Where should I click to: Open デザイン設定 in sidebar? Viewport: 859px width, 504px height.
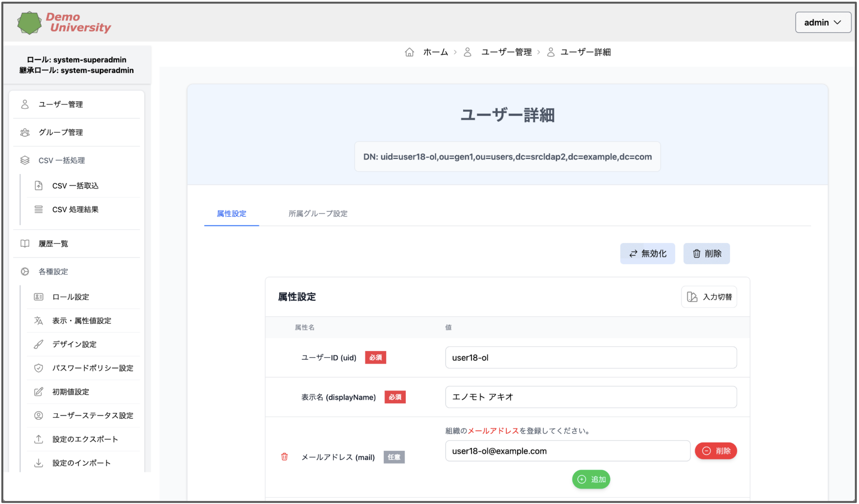74,344
